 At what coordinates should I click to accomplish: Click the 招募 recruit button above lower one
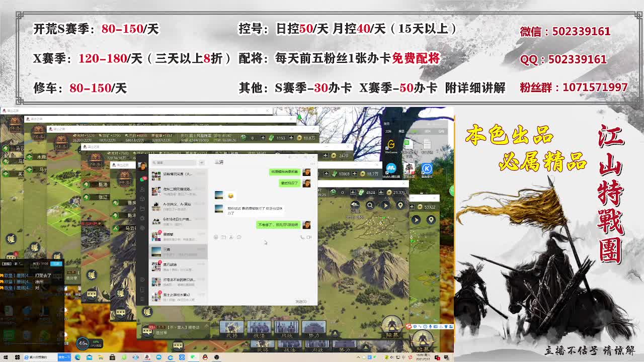pyautogui.click(x=391, y=328)
